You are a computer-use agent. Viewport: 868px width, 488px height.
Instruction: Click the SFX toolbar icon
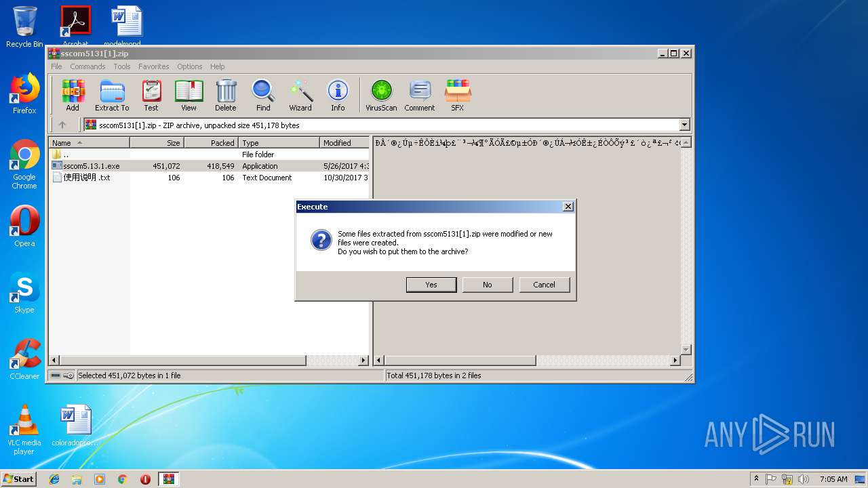coord(458,96)
